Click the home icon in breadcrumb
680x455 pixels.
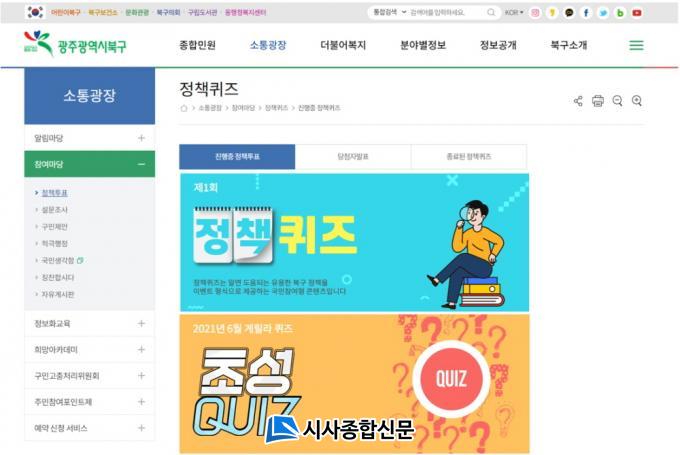pos(184,108)
